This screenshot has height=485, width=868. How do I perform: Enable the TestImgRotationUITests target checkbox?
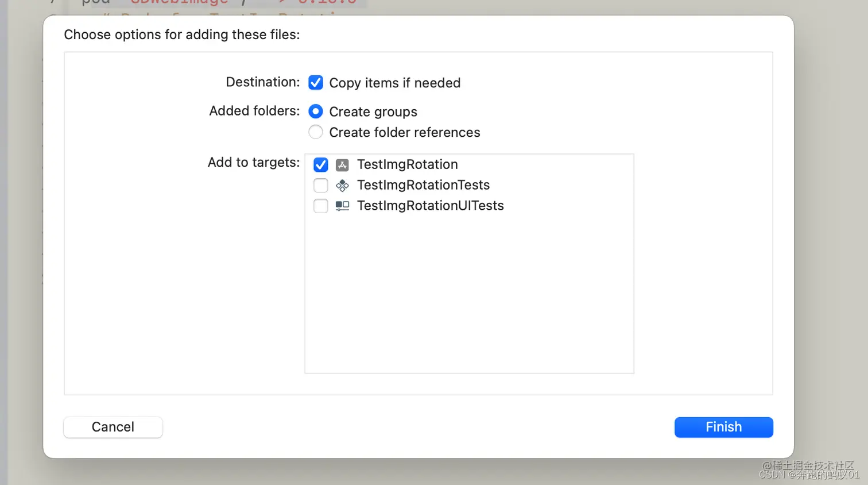point(321,206)
